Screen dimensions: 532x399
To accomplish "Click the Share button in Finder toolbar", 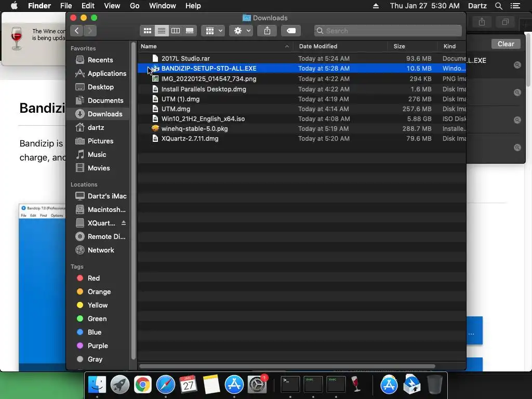I will (268, 31).
